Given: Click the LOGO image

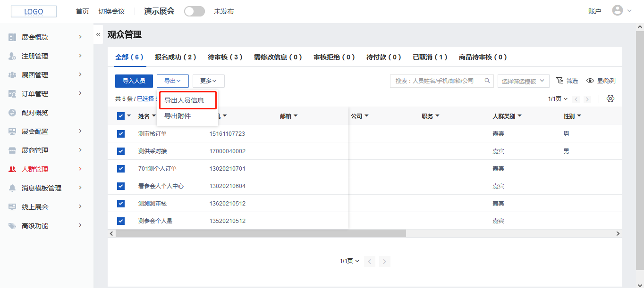Looking at the screenshot, I should [34, 12].
